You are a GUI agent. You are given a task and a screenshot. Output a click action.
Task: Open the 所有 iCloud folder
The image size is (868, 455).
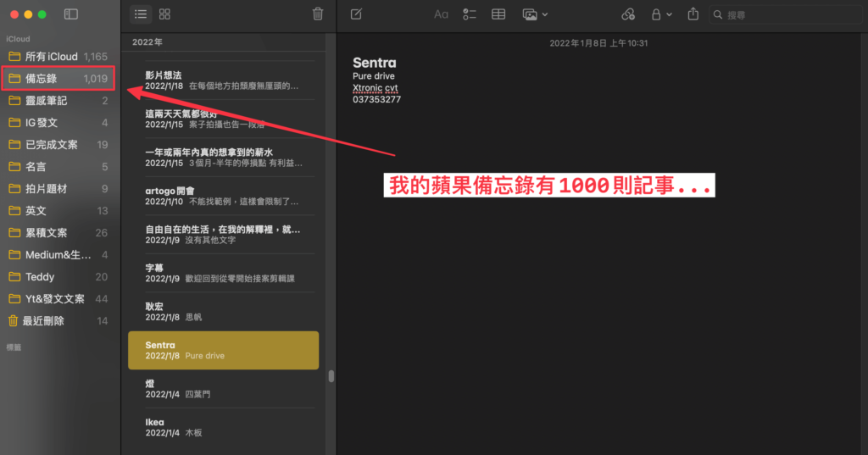pyautogui.click(x=58, y=57)
